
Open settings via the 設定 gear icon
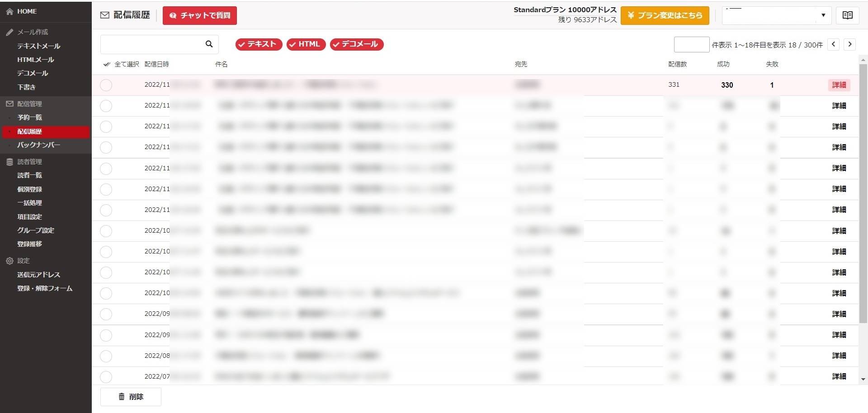click(x=9, y=261)
